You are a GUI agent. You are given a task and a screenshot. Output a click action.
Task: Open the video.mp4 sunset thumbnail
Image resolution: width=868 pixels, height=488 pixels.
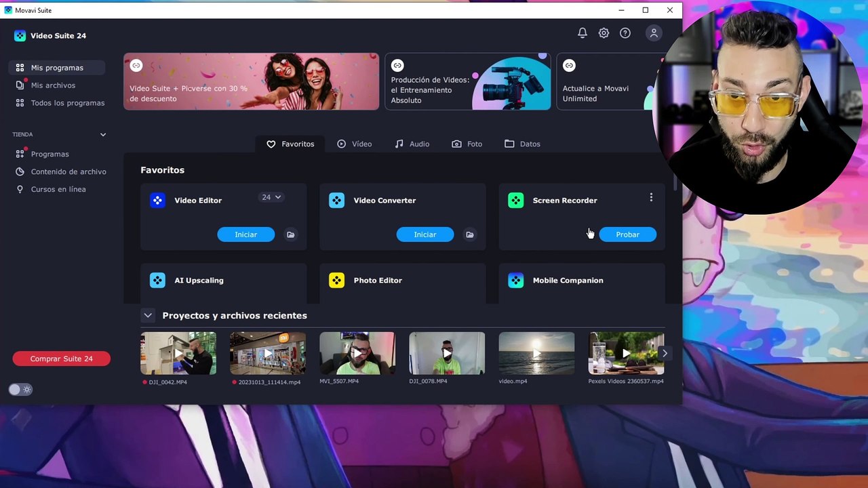coord(536,353)
